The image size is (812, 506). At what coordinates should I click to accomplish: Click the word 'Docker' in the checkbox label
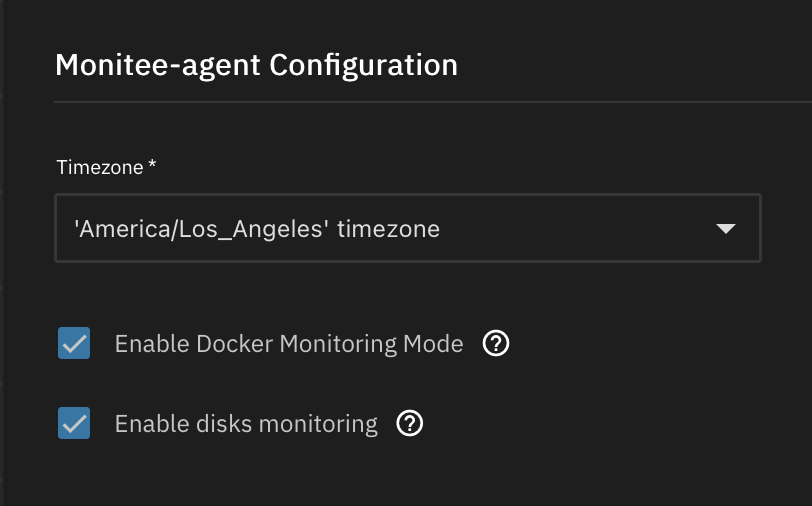pos(235,344)
